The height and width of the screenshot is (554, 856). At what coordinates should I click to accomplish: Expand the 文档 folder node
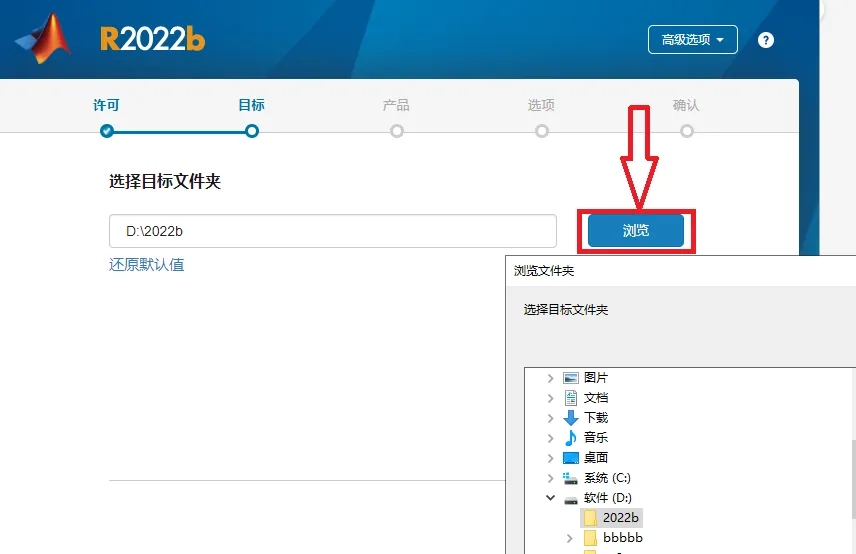tap(550, 398)
